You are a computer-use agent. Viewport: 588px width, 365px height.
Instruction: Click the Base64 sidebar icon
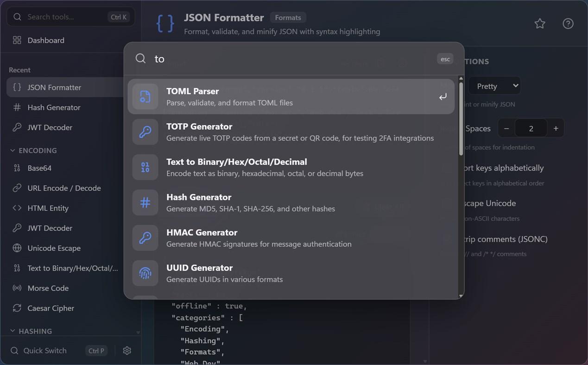click(x=17, y=168)
